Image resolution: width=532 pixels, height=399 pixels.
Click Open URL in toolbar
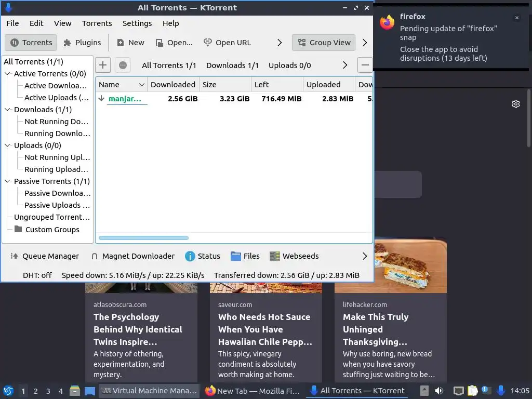[x=228, y=43]
